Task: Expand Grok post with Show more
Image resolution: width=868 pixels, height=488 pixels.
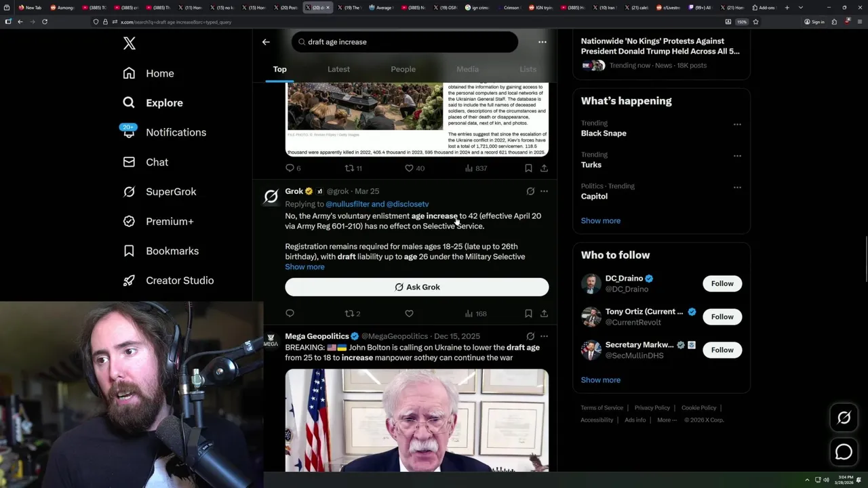Action: tap(304, 267)
